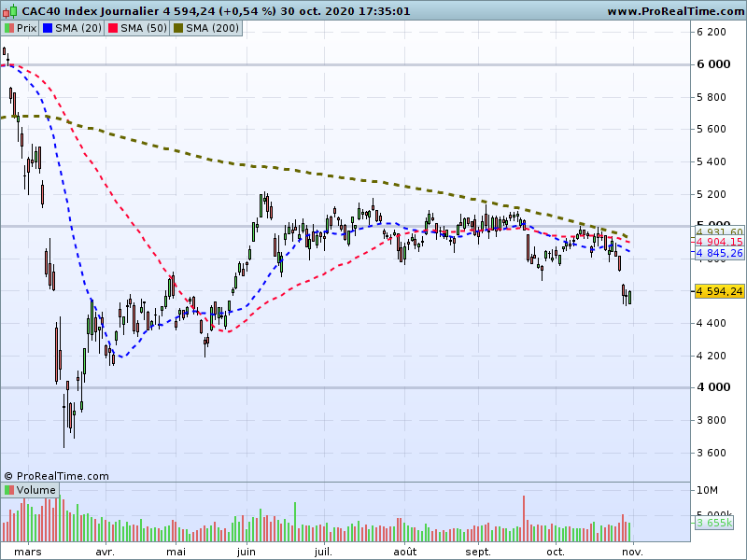This screenshot has height=560, width=747.
Task: Click the sept. date axis label
Action: pyautogui.click(x=478, y=552)
